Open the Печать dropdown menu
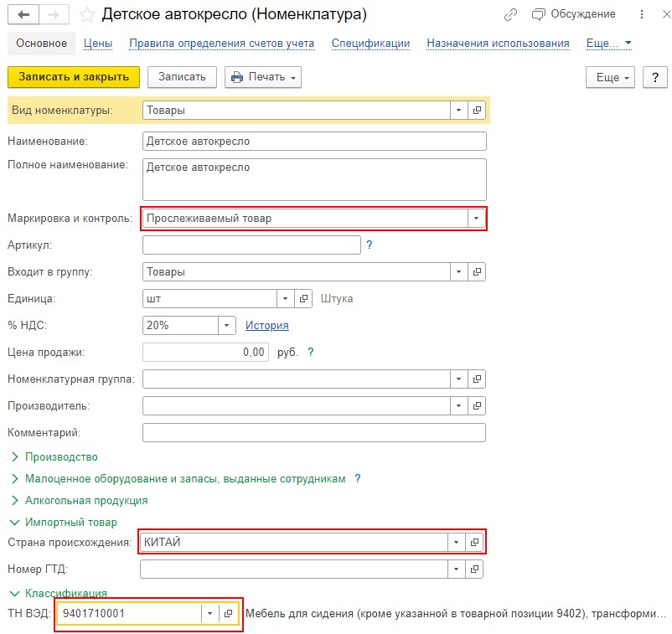The height and width of the screenshot is (634, 672). [x=263, y=77]
